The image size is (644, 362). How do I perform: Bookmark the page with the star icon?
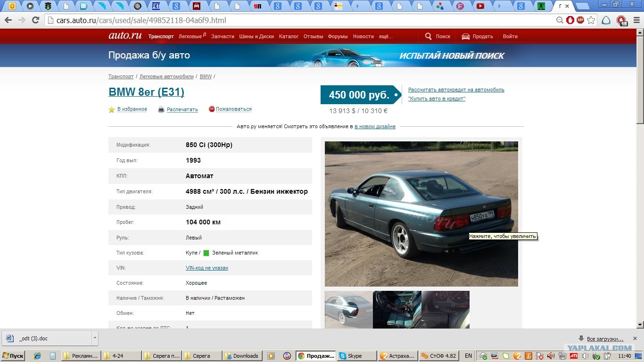[591, 20]
